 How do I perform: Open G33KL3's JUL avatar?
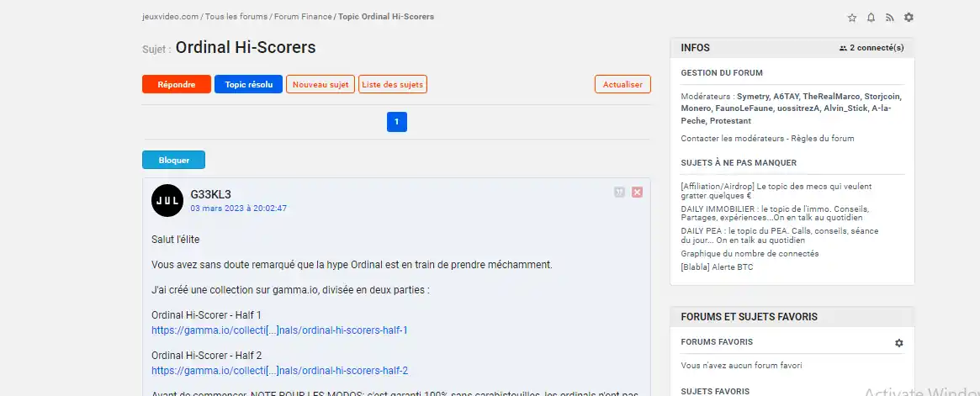(x=167, y=200)
